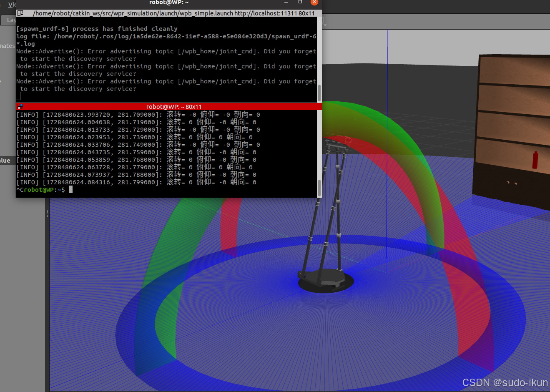Click the log line with timestamp 1728480623.993720

138,115
